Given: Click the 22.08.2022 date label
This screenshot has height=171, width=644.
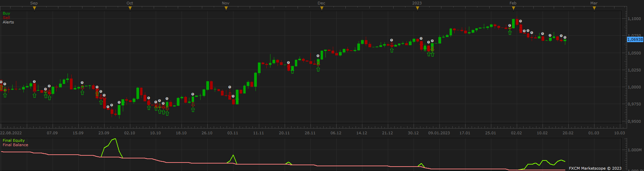Looking at the screenshot, I should (11, 133).
